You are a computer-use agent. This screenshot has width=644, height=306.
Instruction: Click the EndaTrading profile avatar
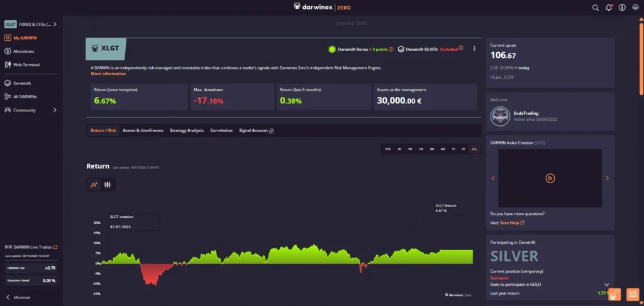pyautogui.click(x=501, y=117)
